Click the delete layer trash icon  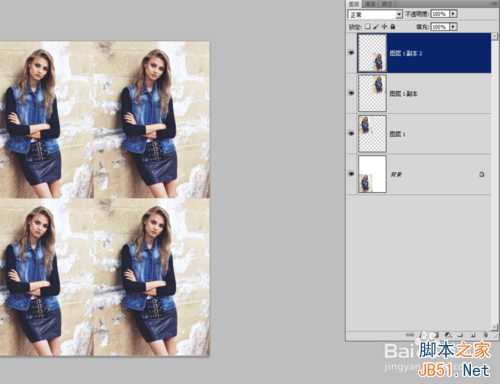tap(486, 335)
